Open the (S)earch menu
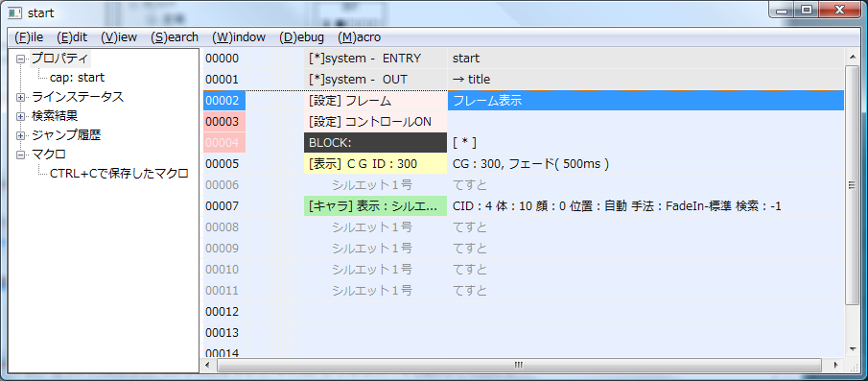Viewport: 868px width, 381px height. (x=175, y=37)
